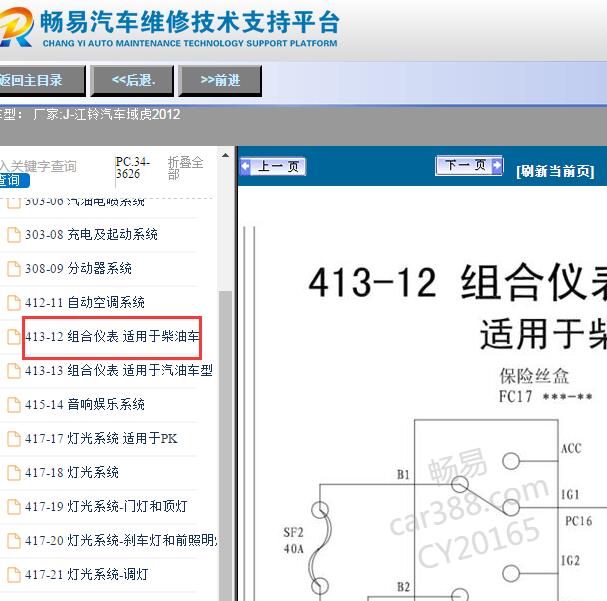Click the Chang Yi platform logo icon
The image size is (607, 601).
click(15, 27)
